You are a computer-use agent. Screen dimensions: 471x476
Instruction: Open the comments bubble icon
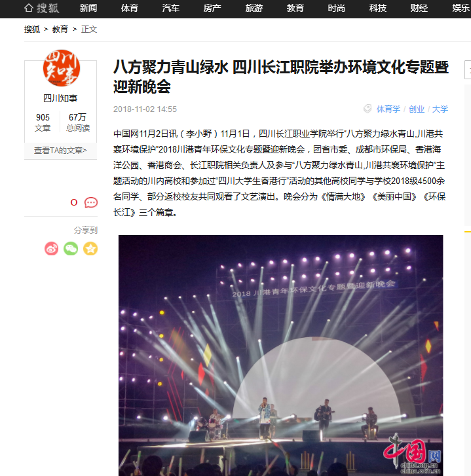[x=91, y=202]
